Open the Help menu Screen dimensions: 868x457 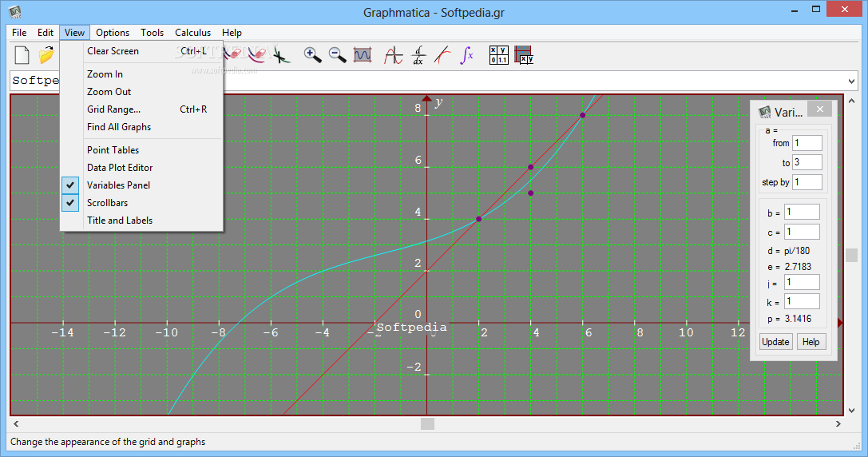(232, 33)
